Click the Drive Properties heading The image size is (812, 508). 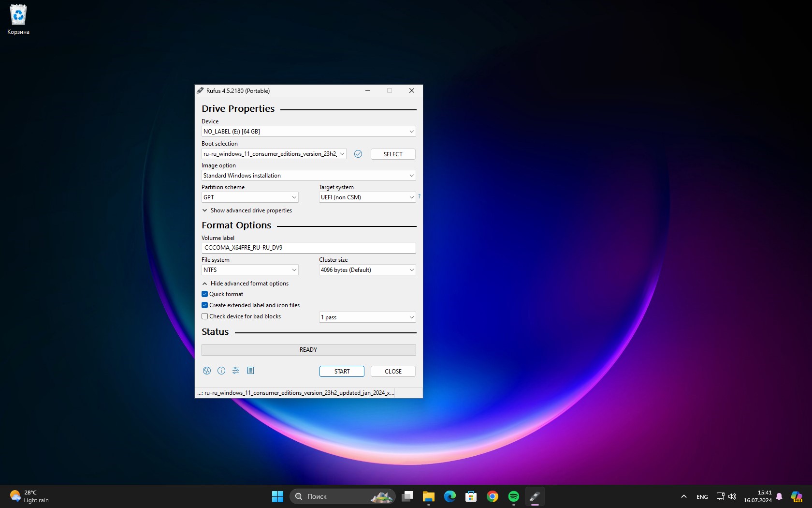coord(238,109)
